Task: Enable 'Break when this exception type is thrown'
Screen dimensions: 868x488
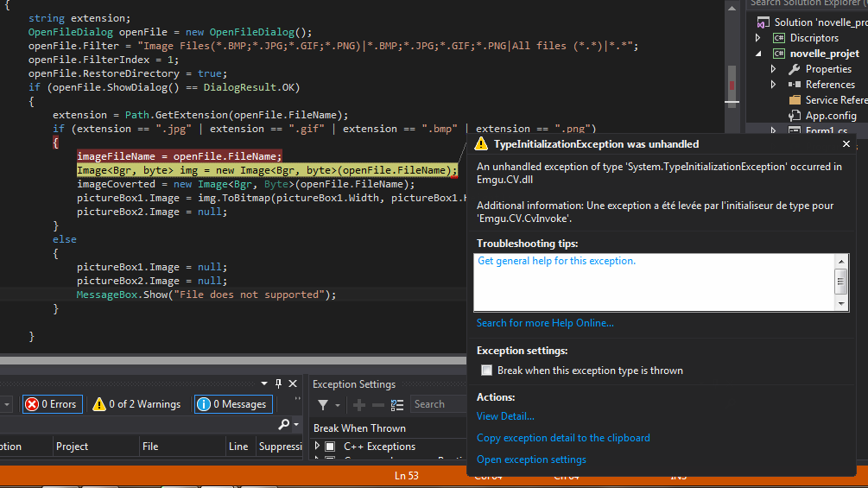Action: [x=487, y=371]
